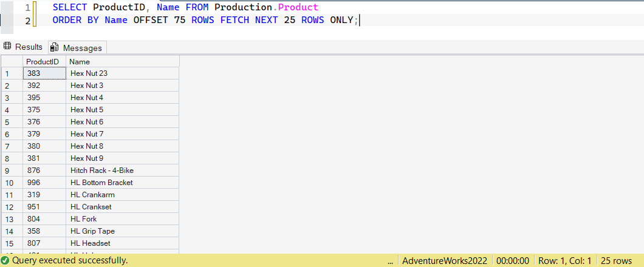644x267 pixels.
Task: Click the 00:00:00 elapsed time indicator
Action: (x=513, y=260)
